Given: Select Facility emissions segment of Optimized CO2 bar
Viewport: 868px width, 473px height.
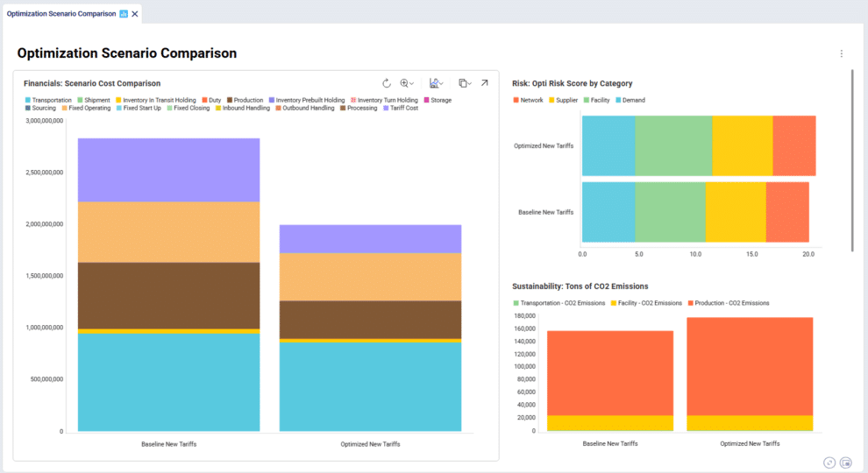Looking at the screenshot, I should 751,423.
